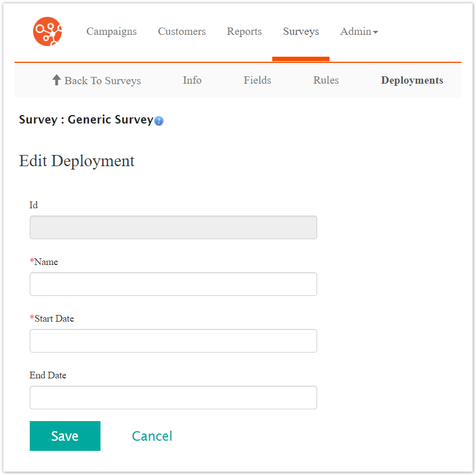Click the orange network logo icon
Image resolution: width=476 pixels, height=475 pixels.
[47, 31]
